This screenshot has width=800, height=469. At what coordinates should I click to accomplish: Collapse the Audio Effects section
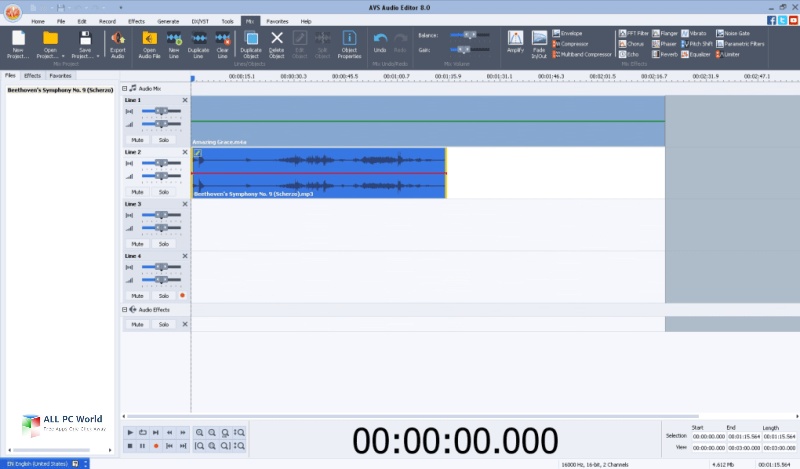(123, 310)
